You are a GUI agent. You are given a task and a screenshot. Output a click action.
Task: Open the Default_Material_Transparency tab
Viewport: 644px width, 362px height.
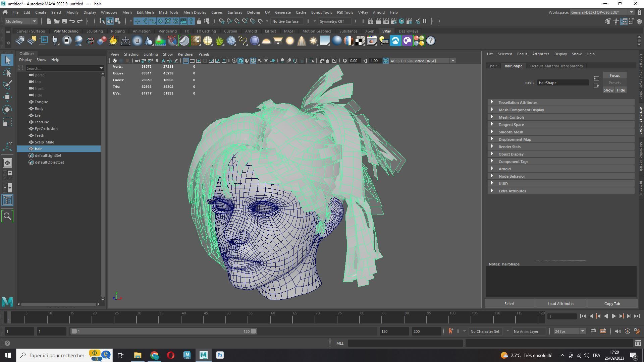556,66
